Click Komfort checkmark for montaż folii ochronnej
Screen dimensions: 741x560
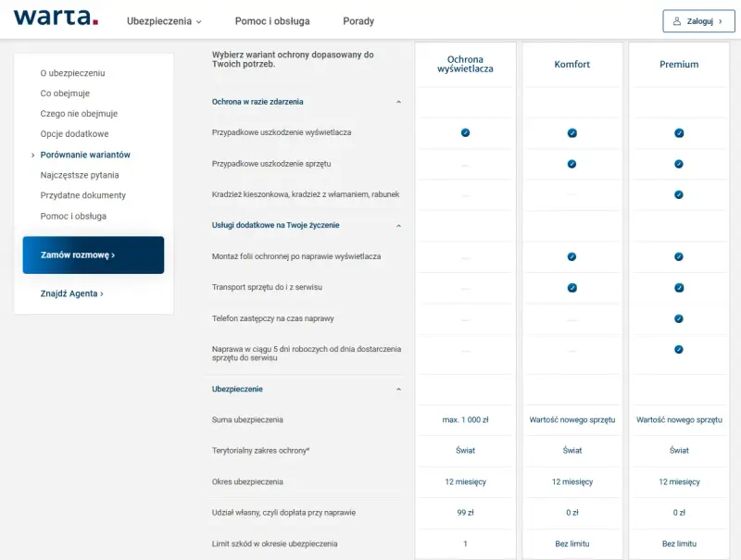coord(571,257)
